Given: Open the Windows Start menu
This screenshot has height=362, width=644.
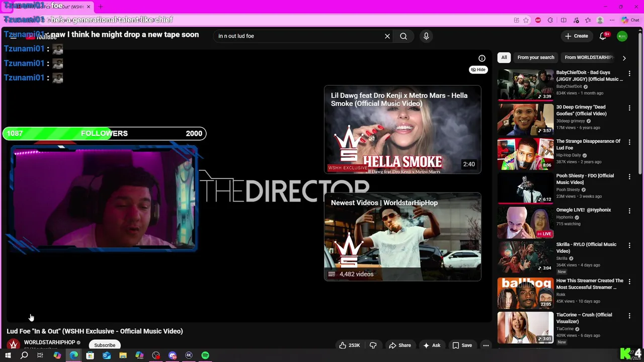Looking at the screenshot, I should (8, 355).
